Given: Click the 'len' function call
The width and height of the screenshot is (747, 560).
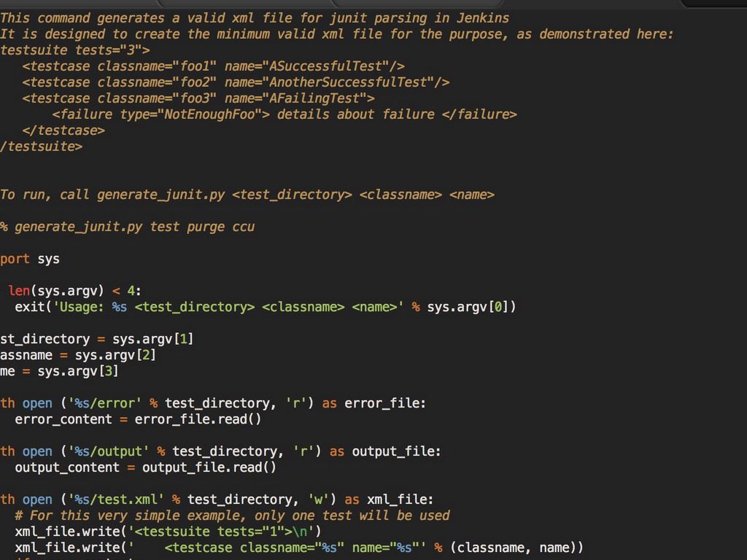Looking at the screenshot, I should (19, 290).
